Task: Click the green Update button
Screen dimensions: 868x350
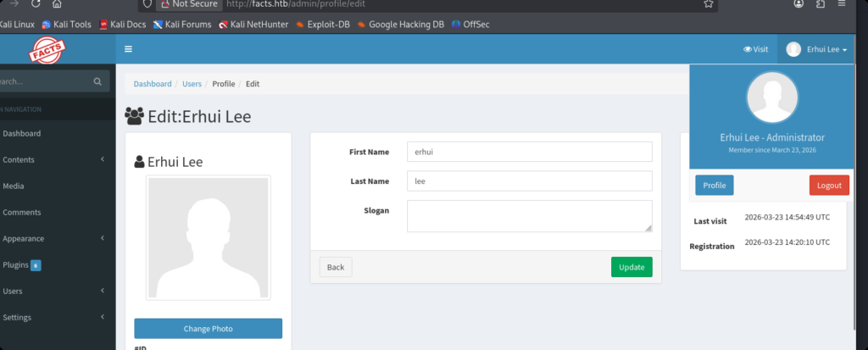Action: pyautogui.click(x=632, y=267)
